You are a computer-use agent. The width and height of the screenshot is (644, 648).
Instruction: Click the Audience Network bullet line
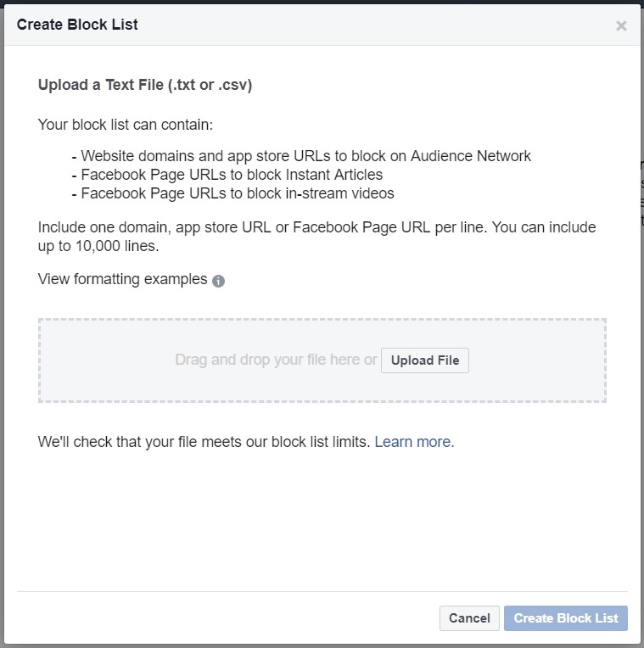pos(301,156)
